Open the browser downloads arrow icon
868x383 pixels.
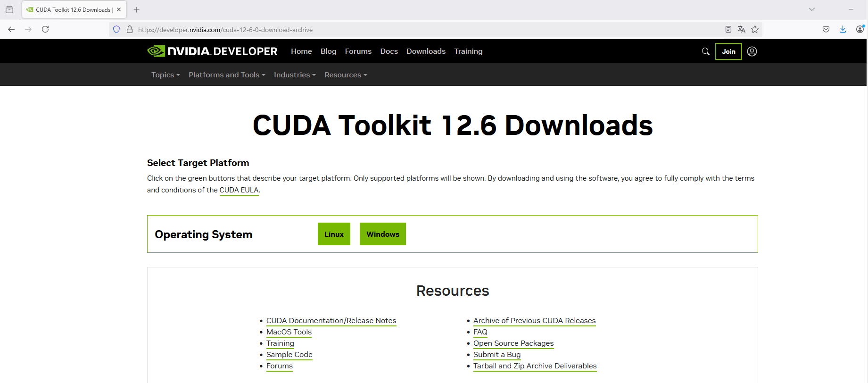pos(843,29)
